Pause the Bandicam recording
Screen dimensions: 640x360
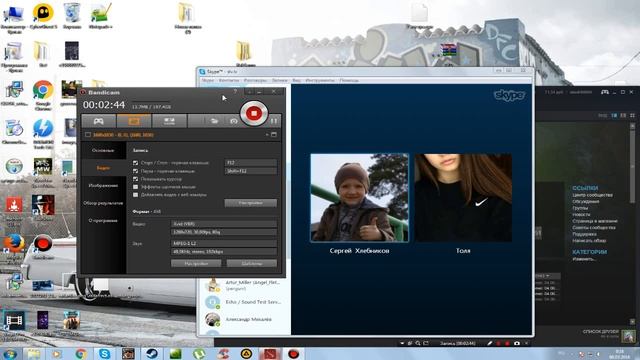(273, 121)
